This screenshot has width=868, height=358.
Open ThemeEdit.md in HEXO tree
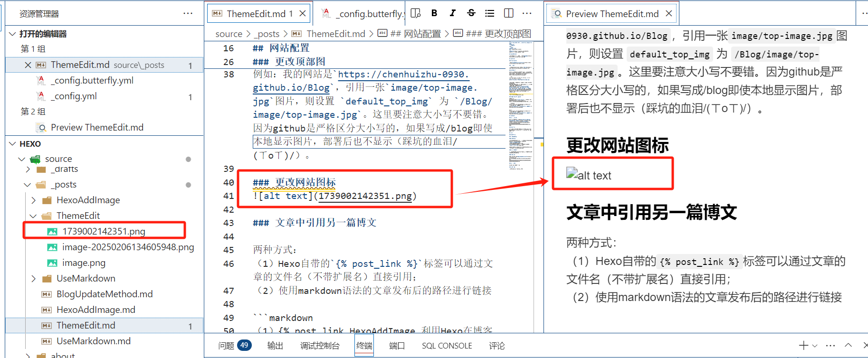click(x=104, y=325)
